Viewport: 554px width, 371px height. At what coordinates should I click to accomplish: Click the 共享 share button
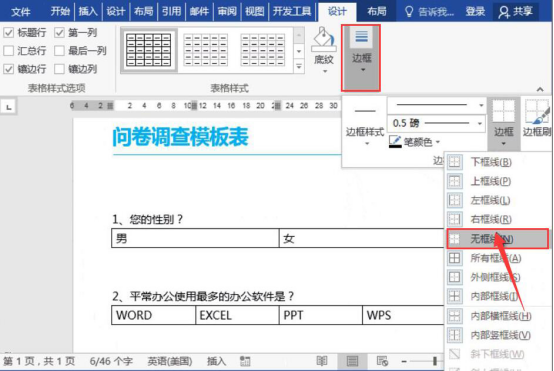click(x=515, y=12)
